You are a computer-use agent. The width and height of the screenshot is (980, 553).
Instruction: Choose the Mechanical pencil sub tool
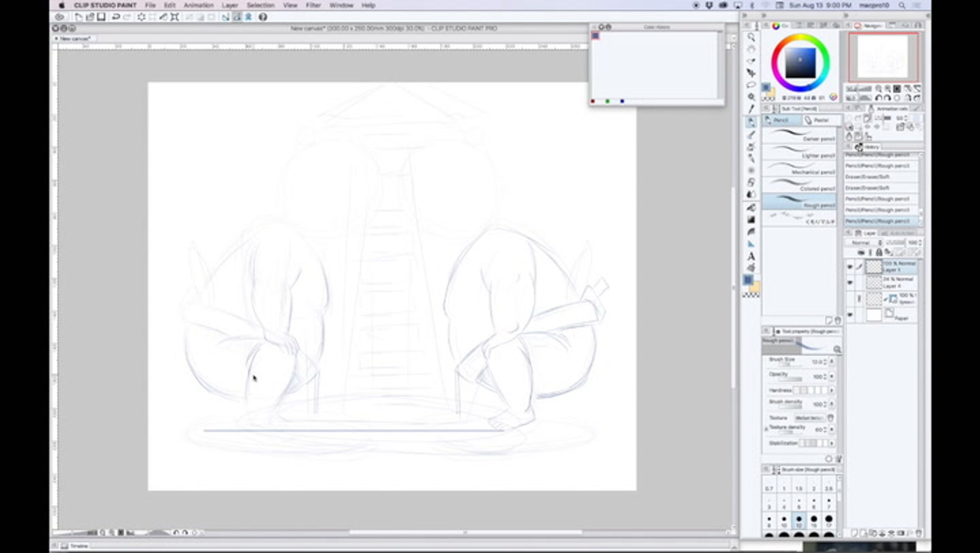click(x=799, y=169)
